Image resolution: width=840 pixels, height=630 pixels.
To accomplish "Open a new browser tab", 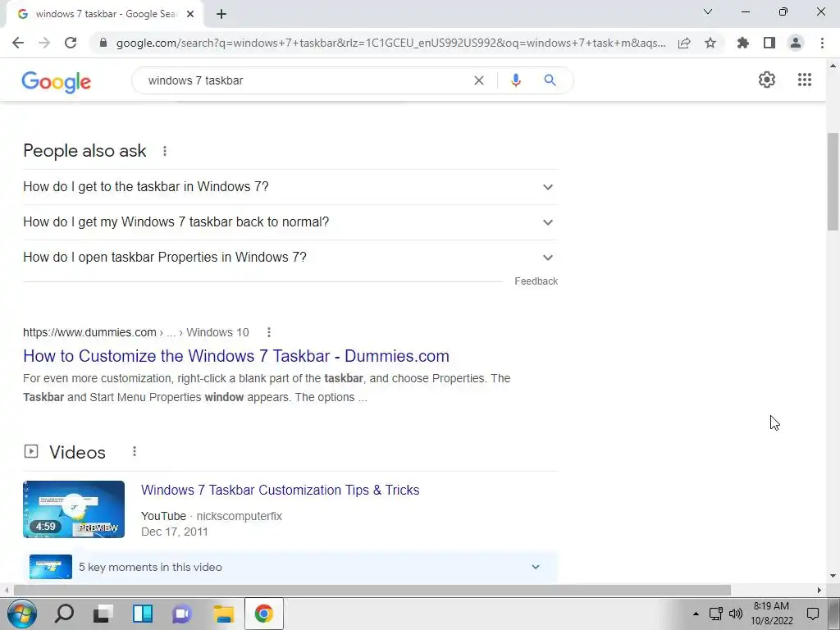I will tap(221, 14).
